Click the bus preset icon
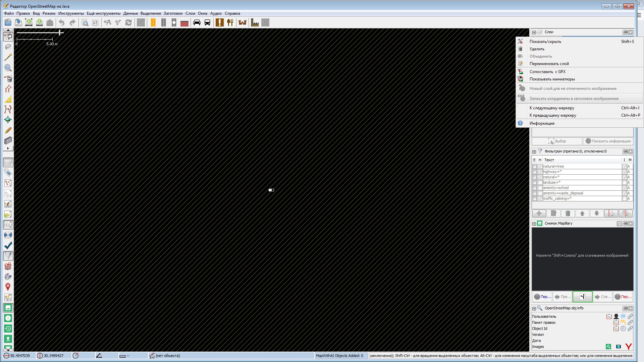 207,23
